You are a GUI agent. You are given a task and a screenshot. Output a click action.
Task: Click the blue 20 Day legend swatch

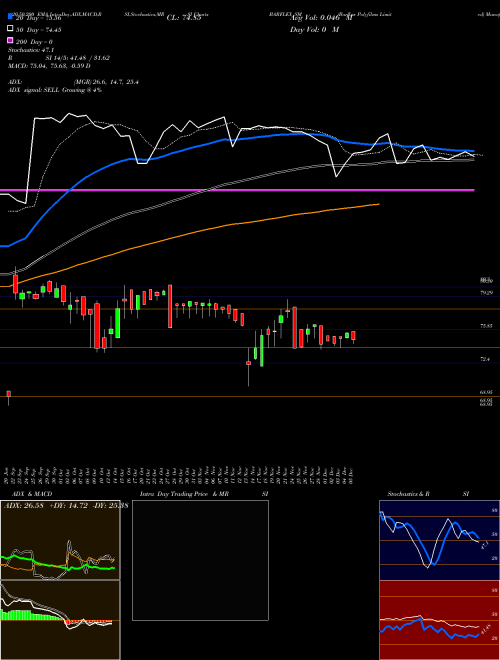coord(10,17)
